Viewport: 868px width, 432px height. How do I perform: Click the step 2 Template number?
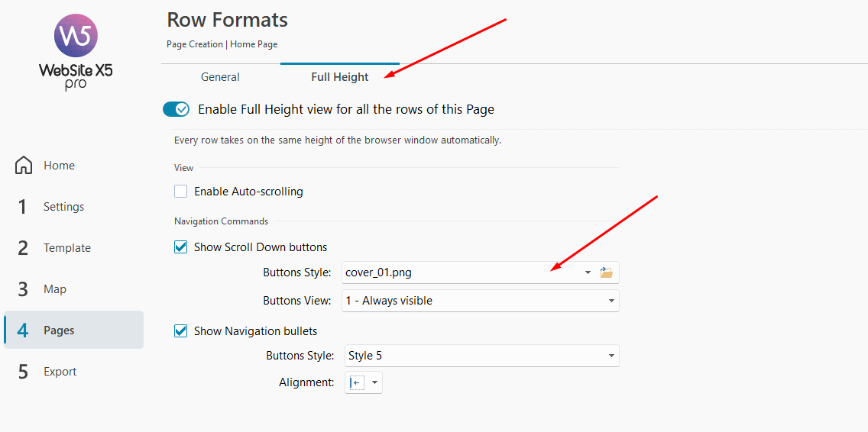23,248
